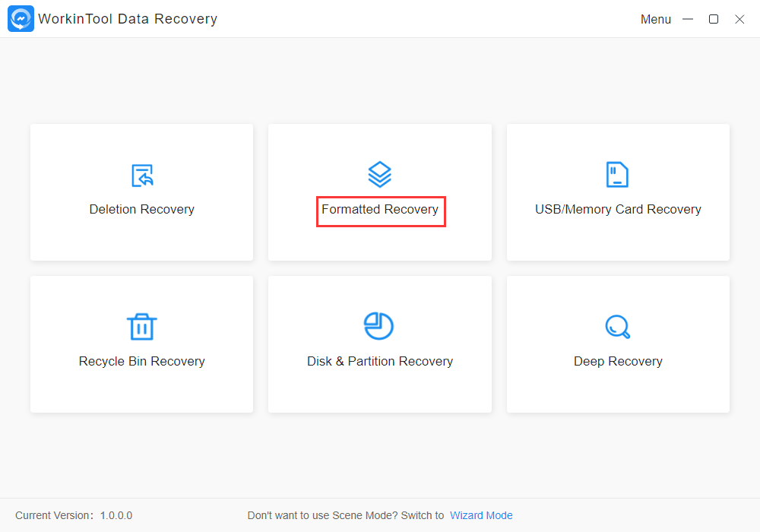Click the Formatted Recovery stacked layers icon
The width and height of the screenshot is (760, 532).
point(380,175)
